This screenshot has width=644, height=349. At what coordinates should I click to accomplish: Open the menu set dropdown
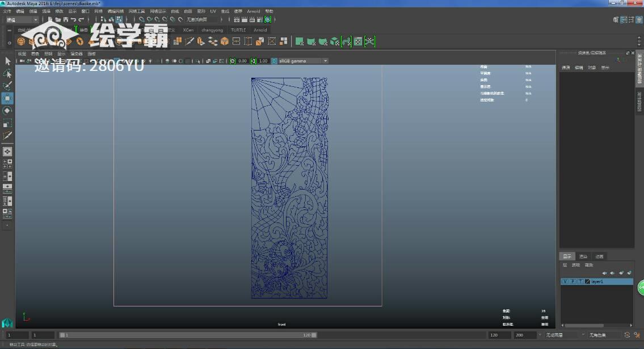[x=22, y=20]
